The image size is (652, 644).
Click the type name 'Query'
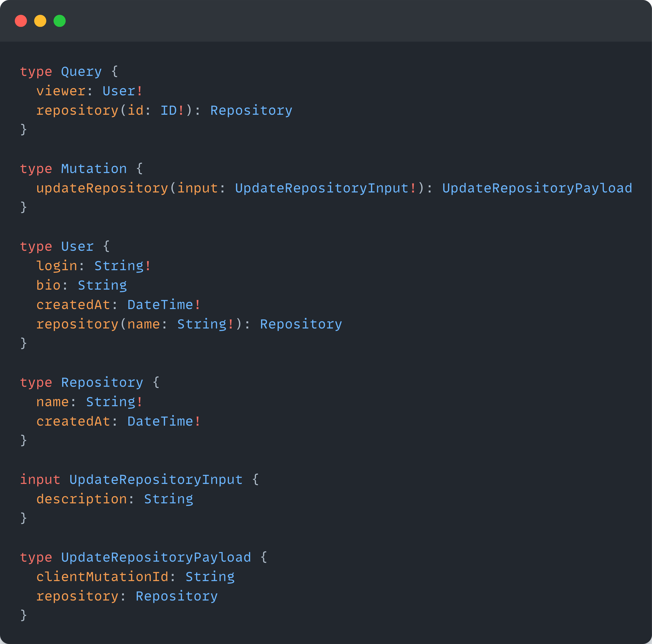[81, 72]
